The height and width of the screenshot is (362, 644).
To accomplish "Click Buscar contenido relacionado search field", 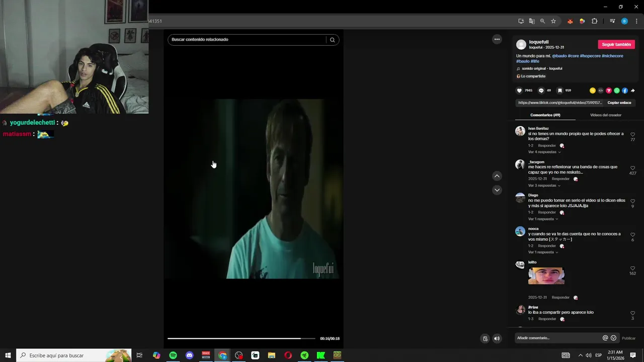I will point(247,40).
